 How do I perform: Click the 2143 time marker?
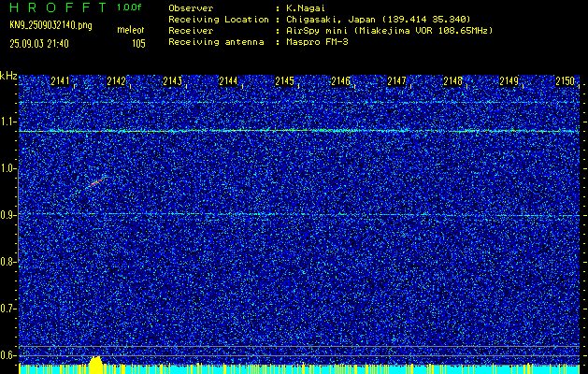(x=173, y=81)
